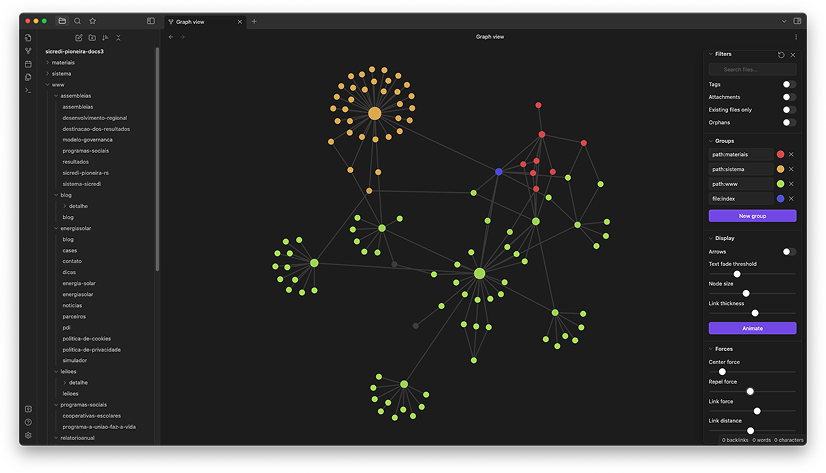Open the bookmarks star icon
This screenshot has width=826, height=473.
pos(93,20)
